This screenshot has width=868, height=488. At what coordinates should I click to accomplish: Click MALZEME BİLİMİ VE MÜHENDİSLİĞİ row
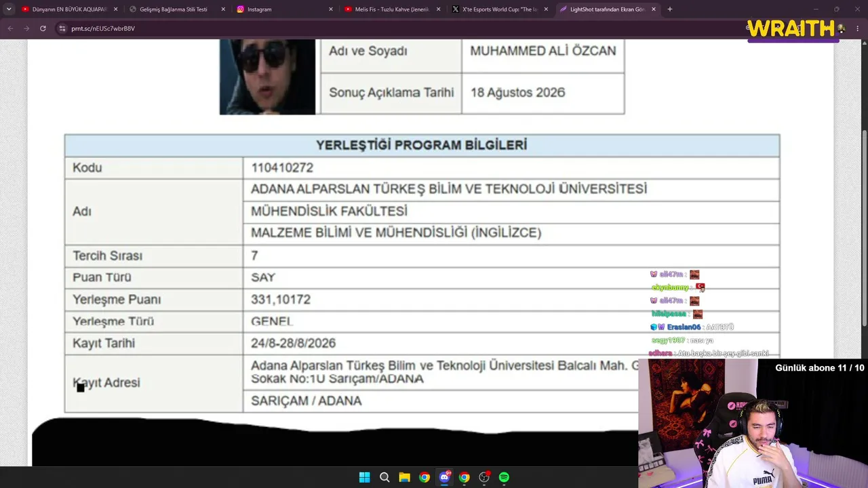[511, 233]
